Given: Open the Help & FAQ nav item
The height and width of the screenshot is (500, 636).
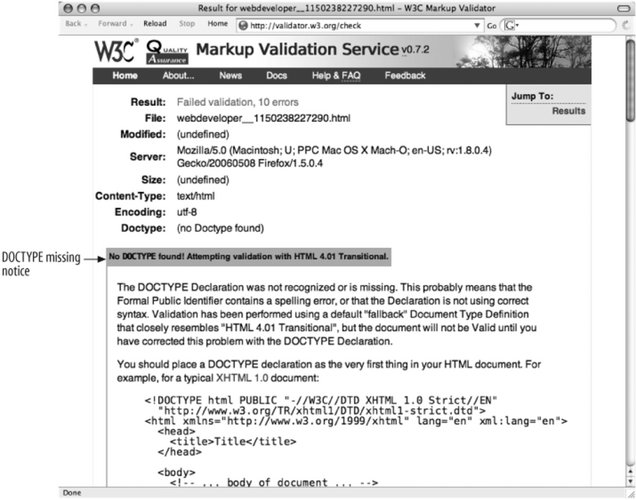Looking at the screenshot, I should click(x=336, y=75).
